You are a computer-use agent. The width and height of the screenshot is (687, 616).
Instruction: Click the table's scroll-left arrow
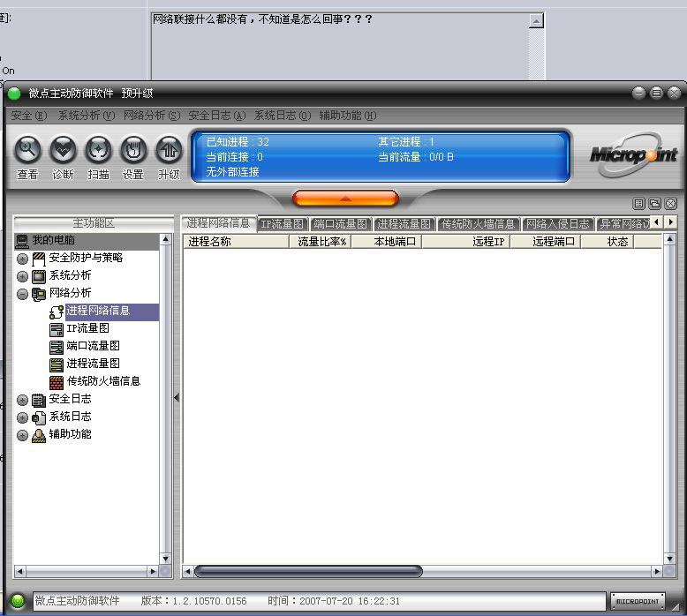[x=187, y=571]
